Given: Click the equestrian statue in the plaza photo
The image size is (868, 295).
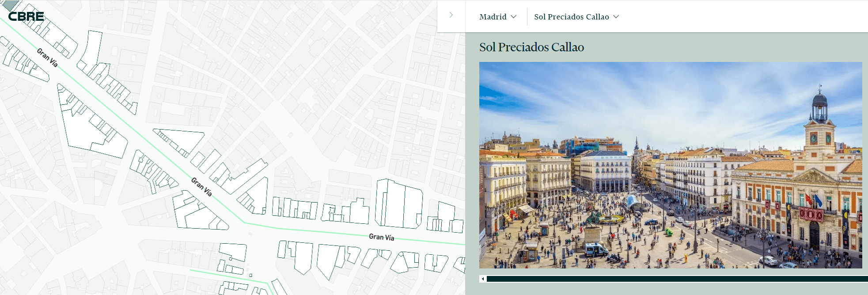Looking at the screenshot, I should (591, 219).
